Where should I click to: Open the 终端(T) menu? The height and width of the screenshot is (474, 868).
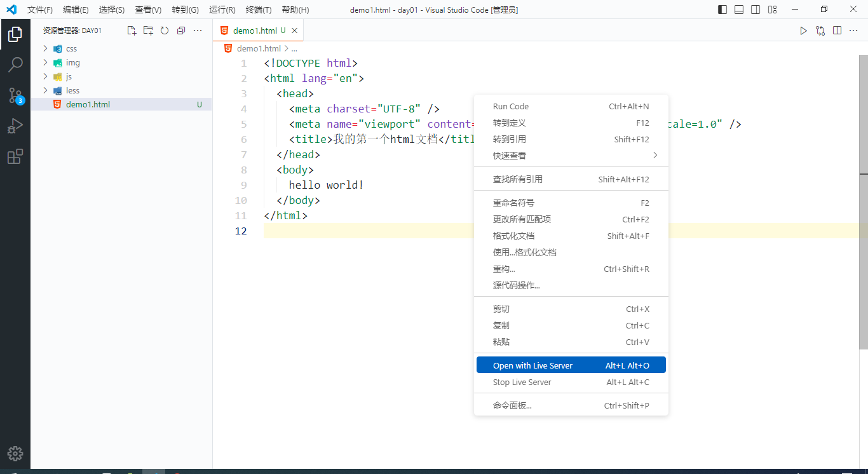pos(259,10)
